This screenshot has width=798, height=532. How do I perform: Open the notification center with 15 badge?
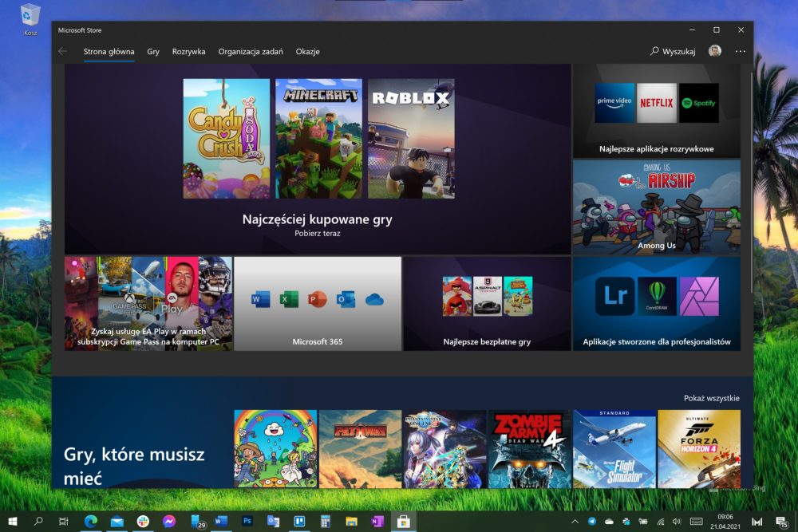pyautogui.click(x=781, y=522)
